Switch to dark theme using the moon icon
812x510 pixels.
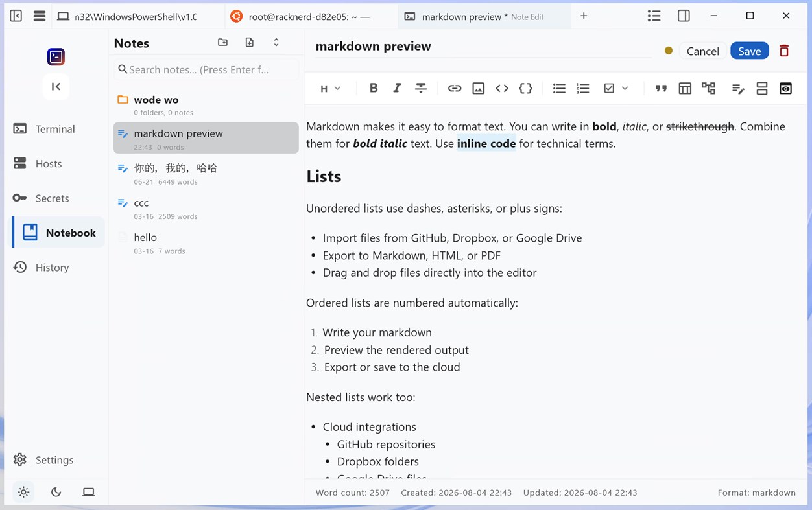tap(56, 492)
